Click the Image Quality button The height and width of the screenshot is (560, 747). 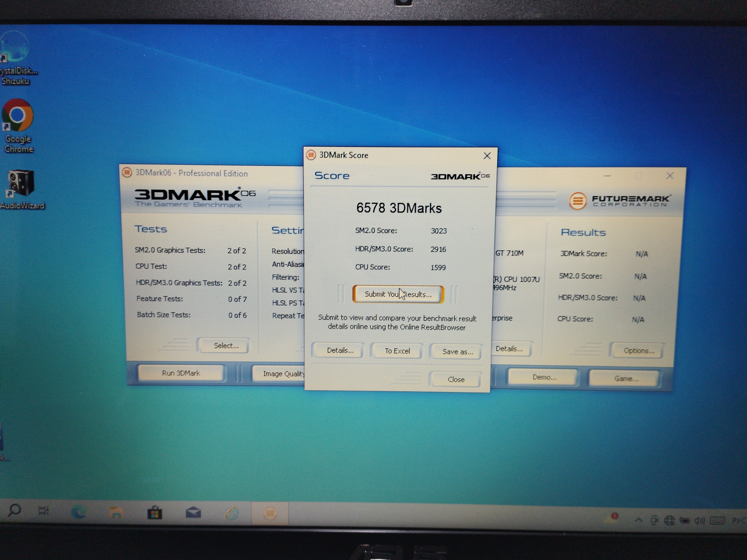click(279, 374)
